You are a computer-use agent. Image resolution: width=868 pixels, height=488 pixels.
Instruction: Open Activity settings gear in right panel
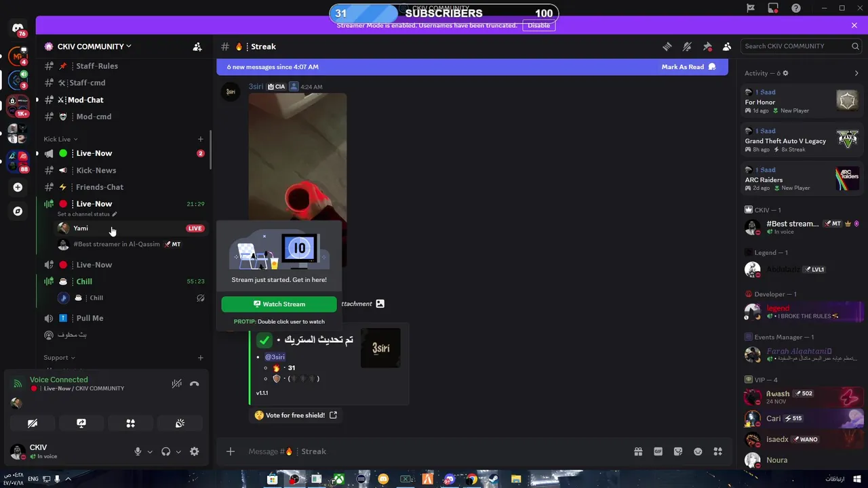tap(785, 73)
